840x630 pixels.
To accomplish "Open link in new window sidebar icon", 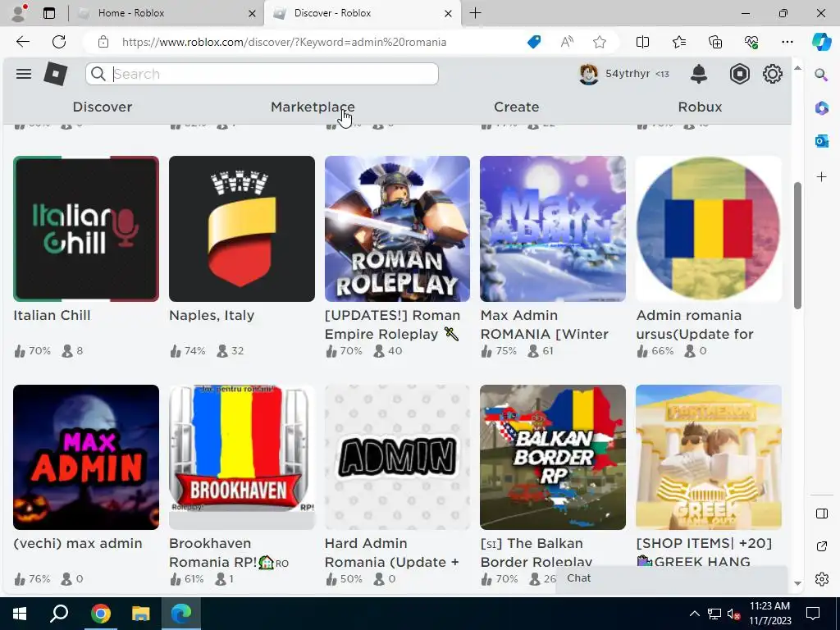I will pyautogui.click(x=821, y=546).
